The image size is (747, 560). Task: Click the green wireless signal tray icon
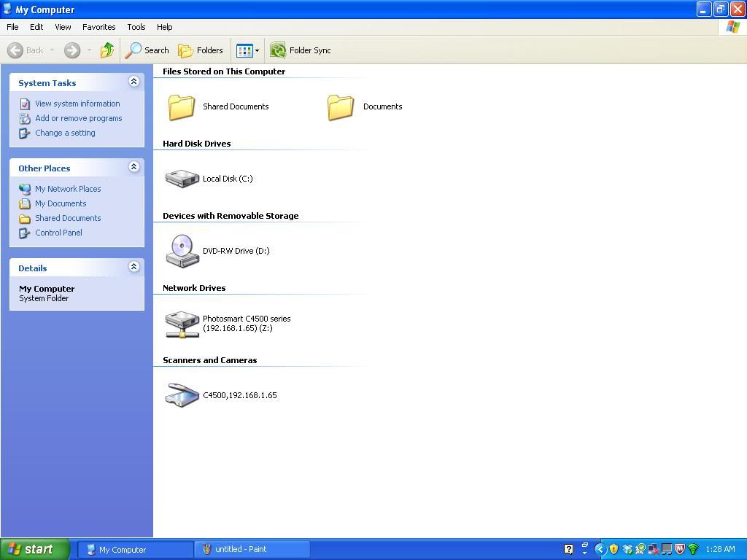pos(693,550)
